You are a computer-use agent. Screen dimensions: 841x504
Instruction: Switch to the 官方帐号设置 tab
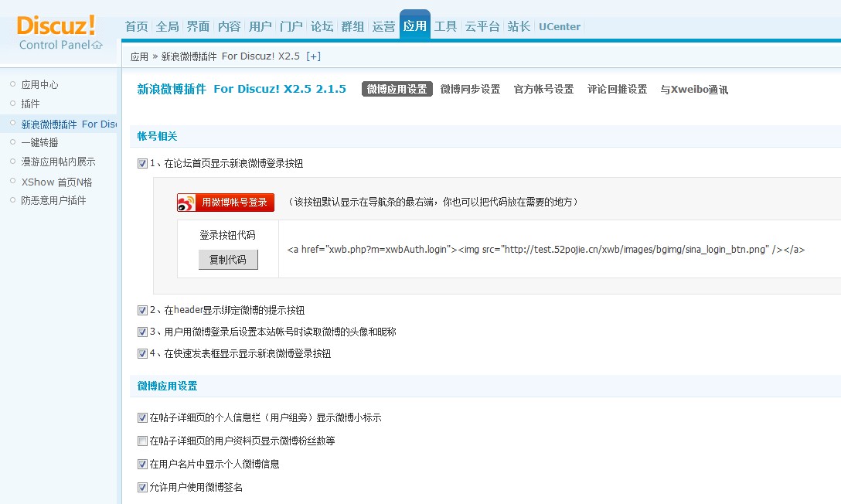tap(544, 89)
